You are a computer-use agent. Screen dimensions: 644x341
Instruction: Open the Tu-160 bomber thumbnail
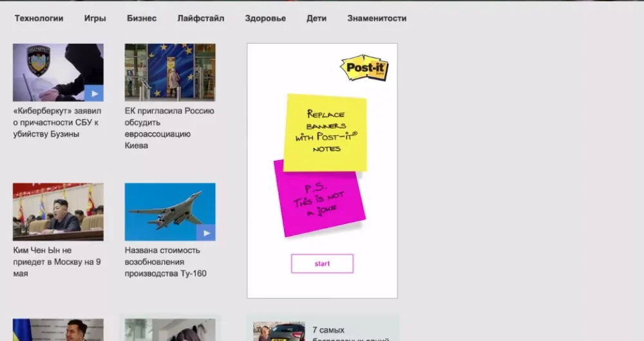pos(170,212)
